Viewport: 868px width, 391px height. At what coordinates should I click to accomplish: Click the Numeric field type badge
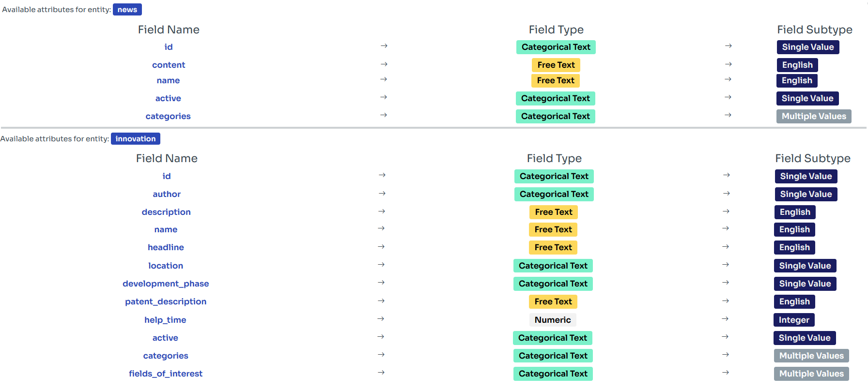[553, 320]
